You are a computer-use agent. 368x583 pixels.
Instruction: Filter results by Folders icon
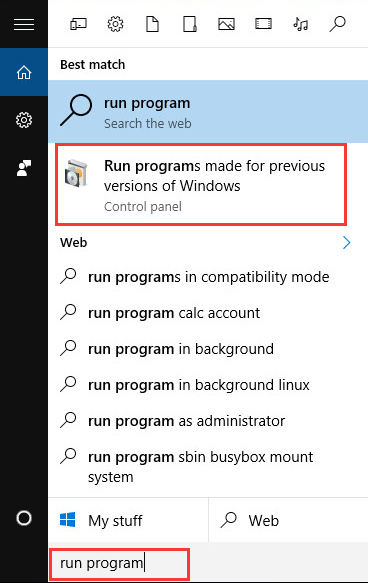point(190,24)
